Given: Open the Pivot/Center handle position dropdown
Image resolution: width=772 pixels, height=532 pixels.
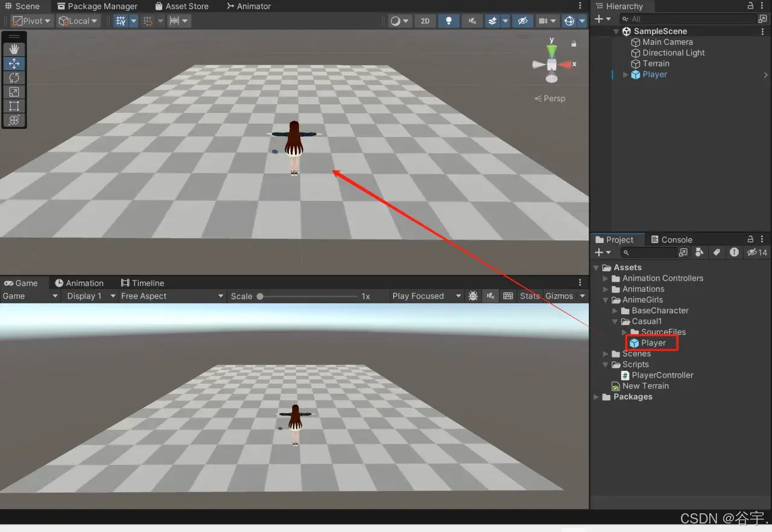Looking at the screenshot, I should tap(31, 21).
